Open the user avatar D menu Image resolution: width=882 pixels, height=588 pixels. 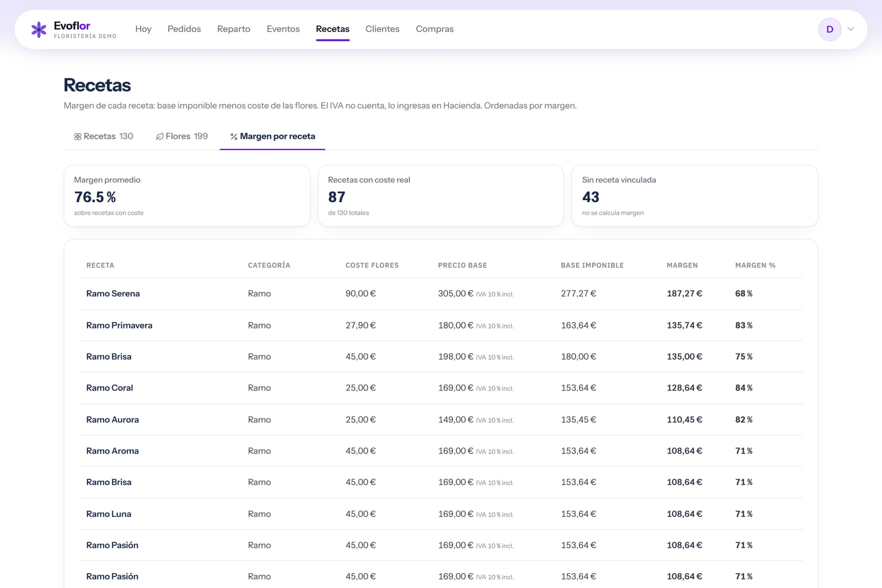pos(830,29)
